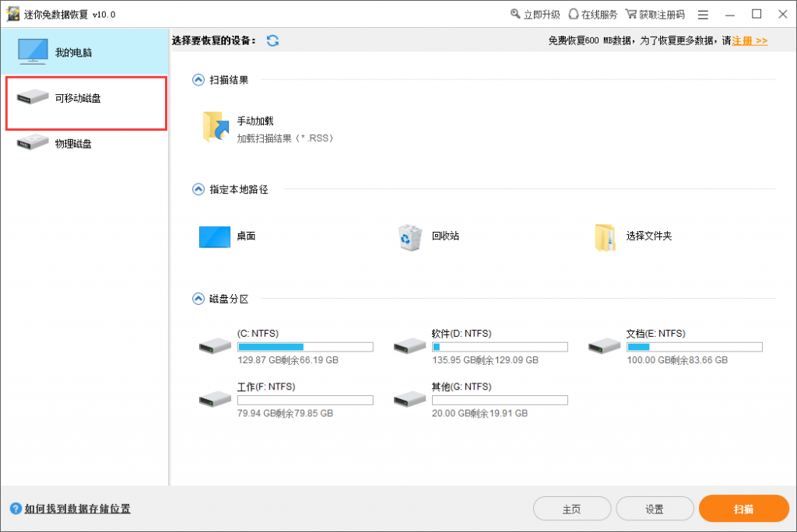Open 在线服务 online support
This screenshot has height=532, width=797.
tap(592, 14)
